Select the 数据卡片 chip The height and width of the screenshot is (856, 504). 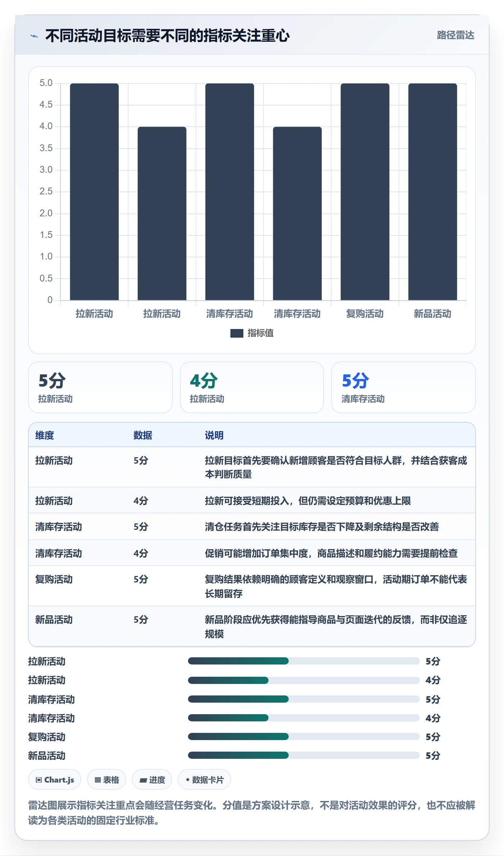(204, 780)
